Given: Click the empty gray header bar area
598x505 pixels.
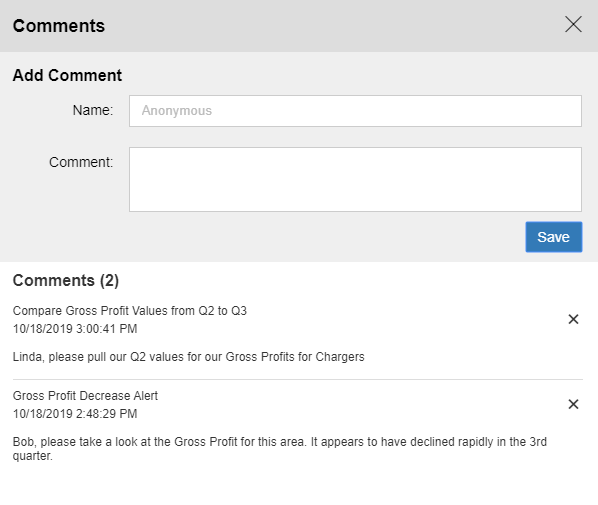Looking at the screenshot, I should coord(332,26).
